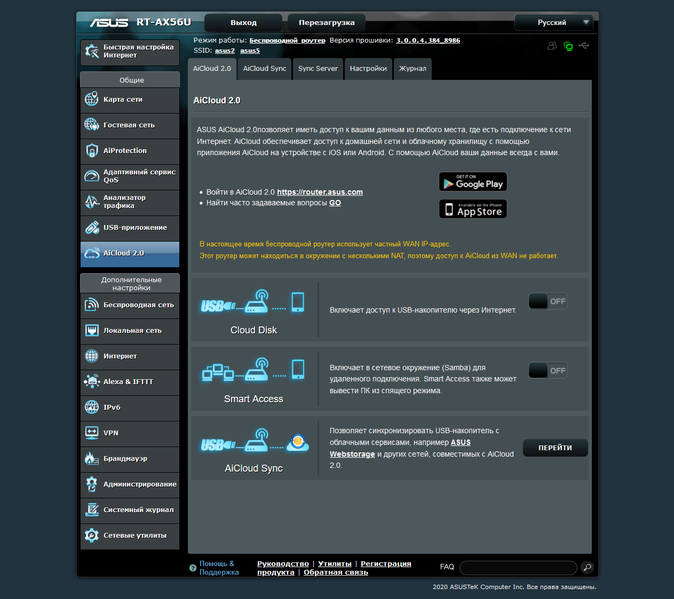Click the Adaptive QoS gauge icon
The height and width of the screenshot is (599, 674).
(92, 176)
